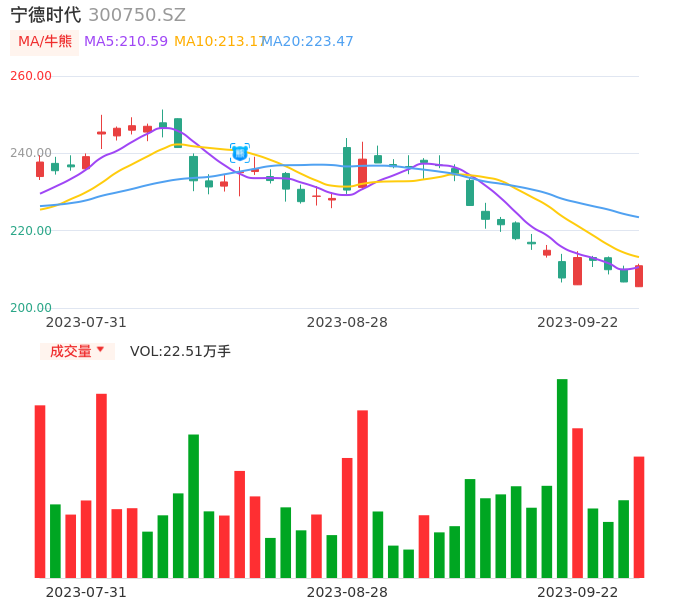Click the MA5:210.59 purple legend label
686x606 pixels.
pos(126,41)
